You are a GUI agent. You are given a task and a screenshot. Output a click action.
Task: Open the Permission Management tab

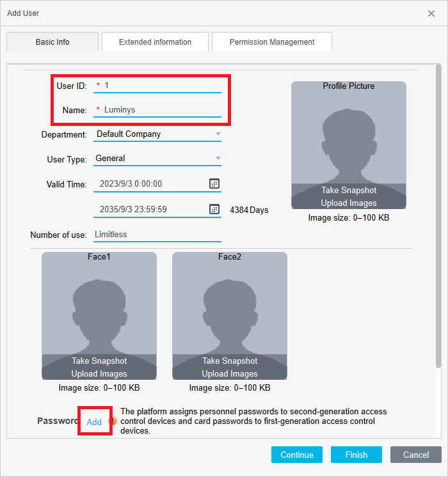[x=272, y=42]
